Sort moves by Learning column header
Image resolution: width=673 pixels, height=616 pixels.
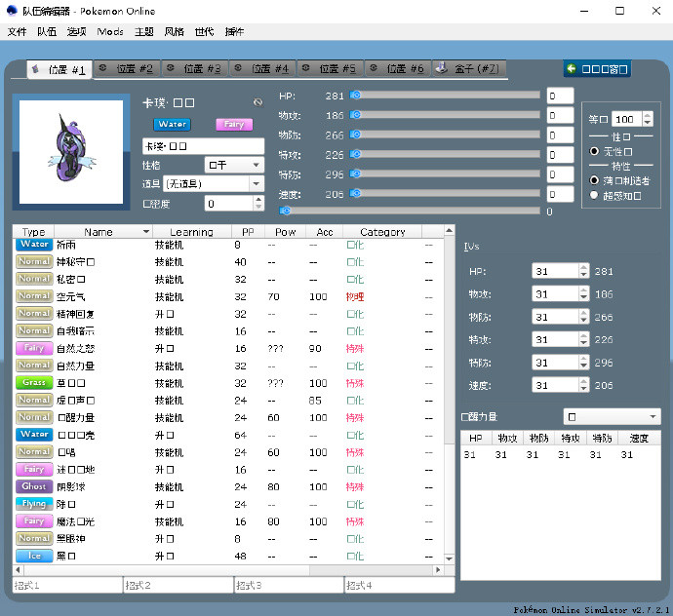[192, 232]
